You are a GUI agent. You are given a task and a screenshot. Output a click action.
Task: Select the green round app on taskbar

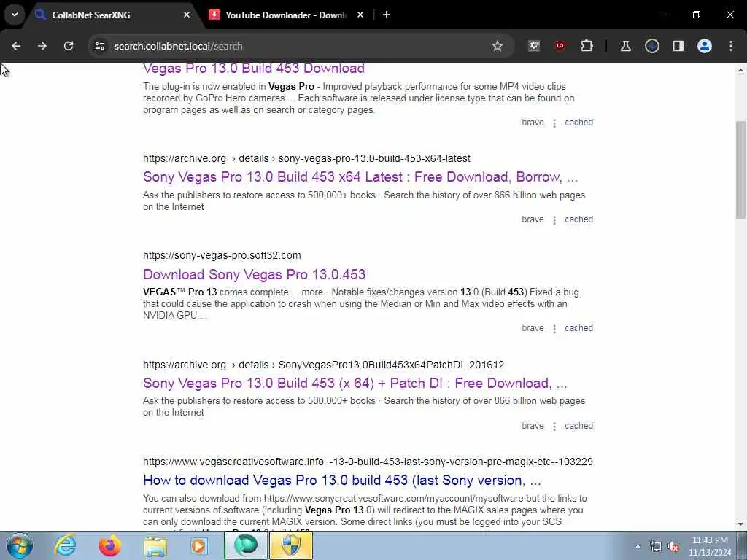tap(246, 545)
